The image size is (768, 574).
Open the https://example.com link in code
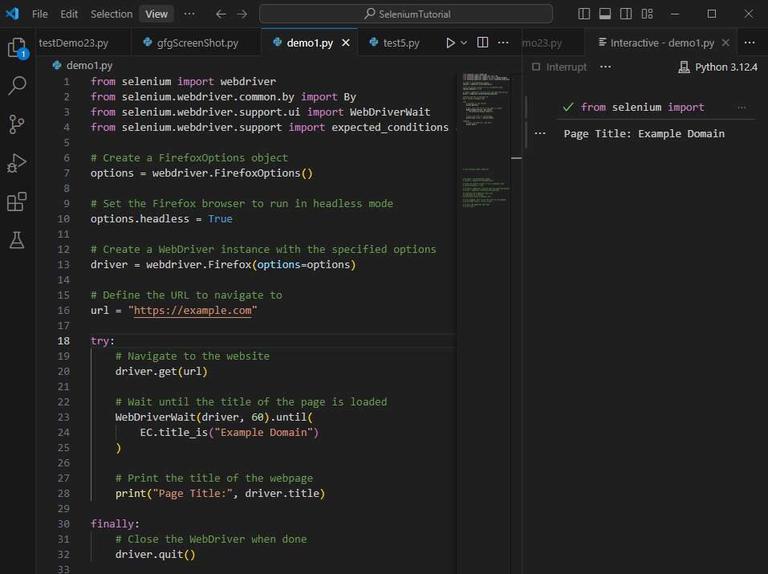tap(193, 310)
